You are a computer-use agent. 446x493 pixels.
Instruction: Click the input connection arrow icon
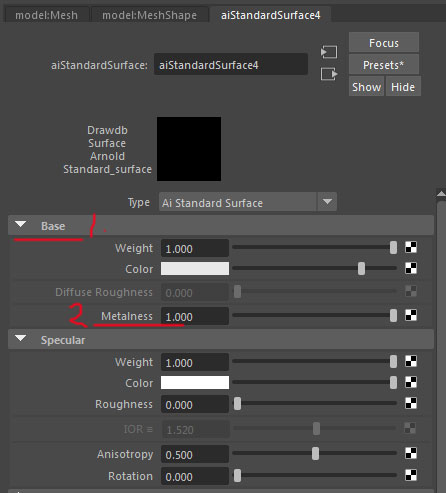pyautogui.click(x=329, y=52)
